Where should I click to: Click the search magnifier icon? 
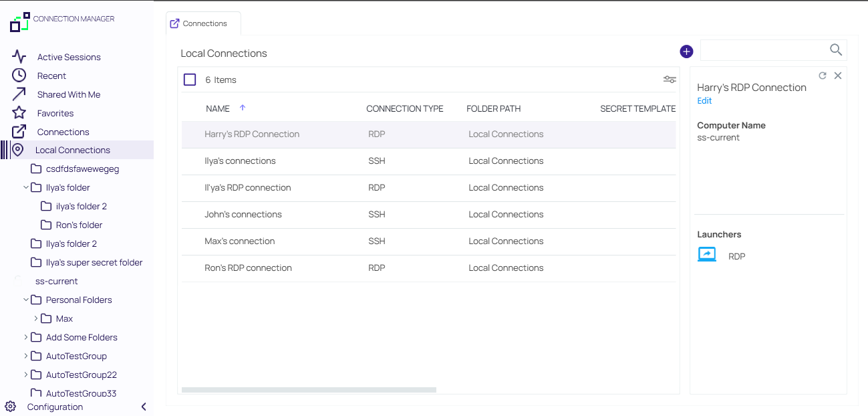[835, 49]
